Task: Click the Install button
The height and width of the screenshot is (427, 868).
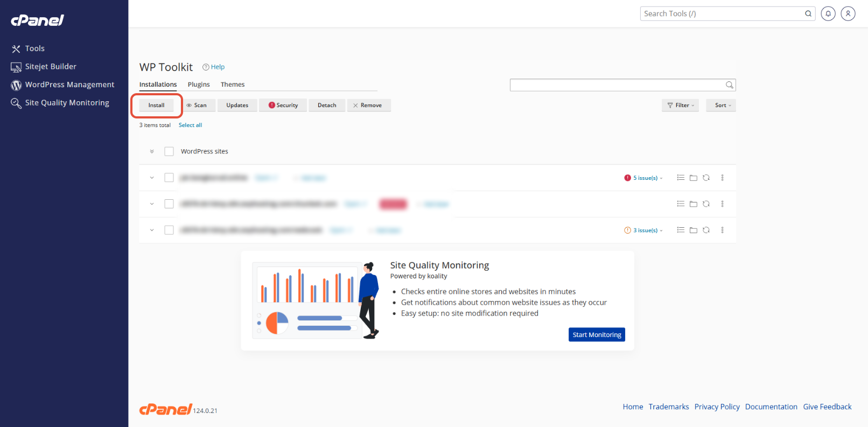Action: [157, 106]
